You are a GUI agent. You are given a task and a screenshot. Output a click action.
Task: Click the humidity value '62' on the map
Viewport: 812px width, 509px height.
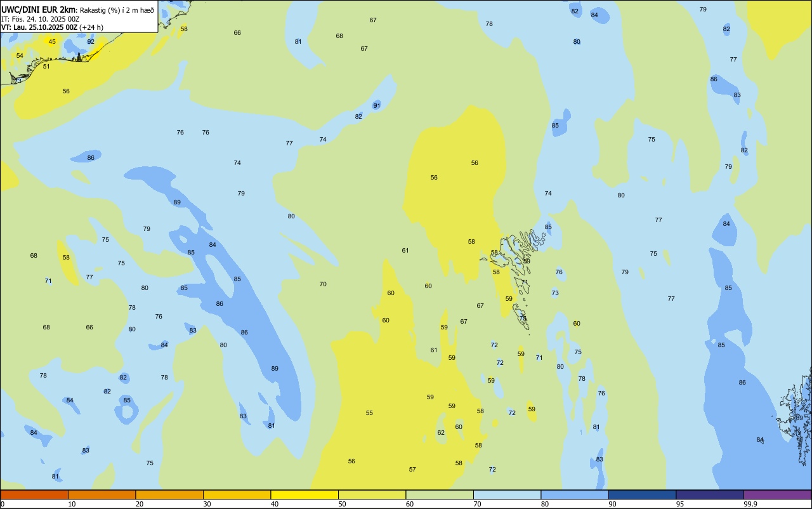(441, 433)
